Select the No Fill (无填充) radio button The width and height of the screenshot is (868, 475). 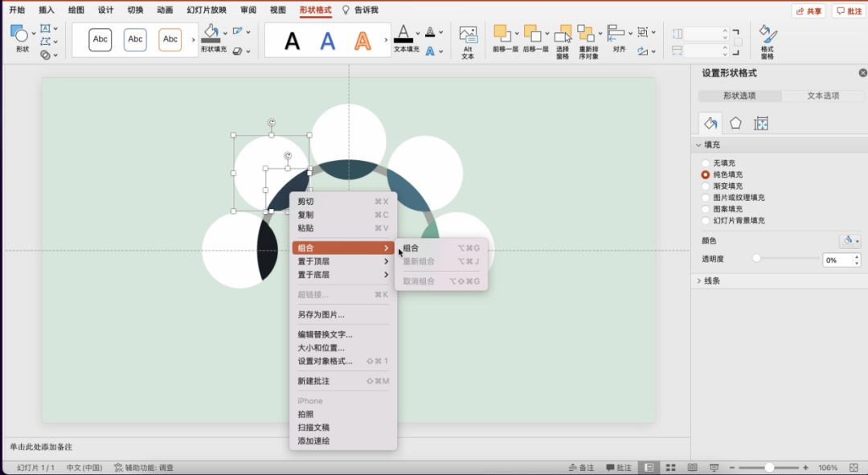(x=706, y=163)
